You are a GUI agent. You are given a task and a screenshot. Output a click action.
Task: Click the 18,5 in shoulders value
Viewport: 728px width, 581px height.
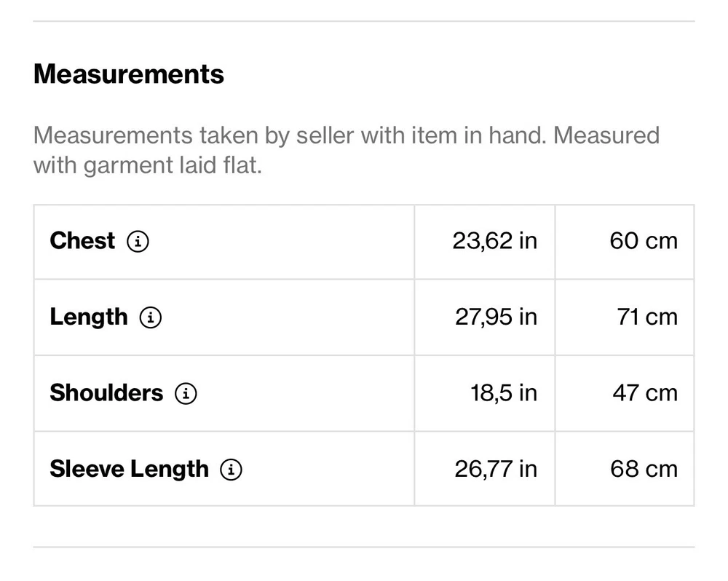pyautogui.click(x=503, y=393)
